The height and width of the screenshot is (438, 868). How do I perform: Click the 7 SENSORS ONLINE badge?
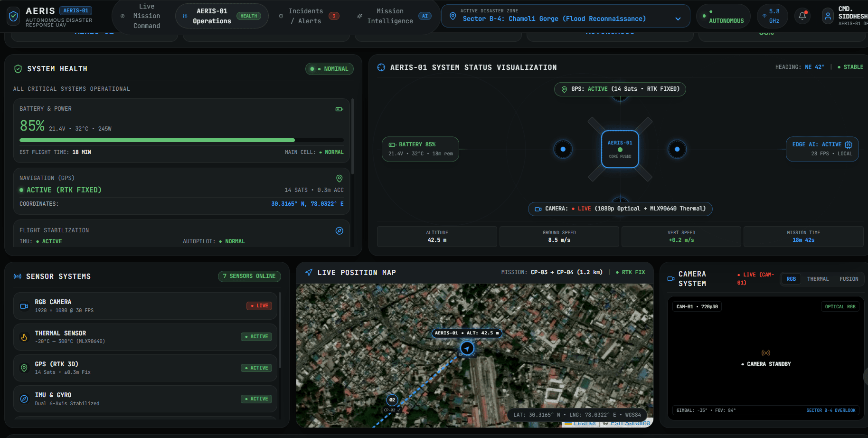249,276
